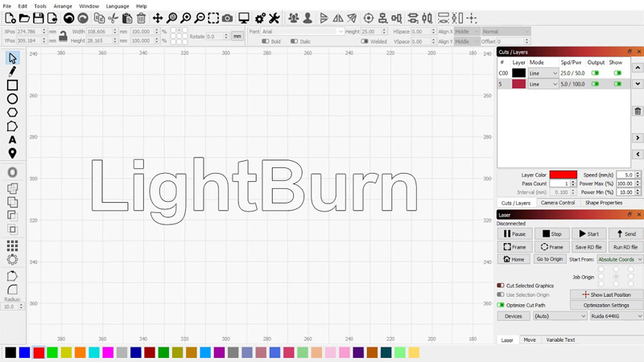Click the camera capture icon in toolbar
Image resolution: width=644 pixels, height=362 pixels.
[228, 18]
